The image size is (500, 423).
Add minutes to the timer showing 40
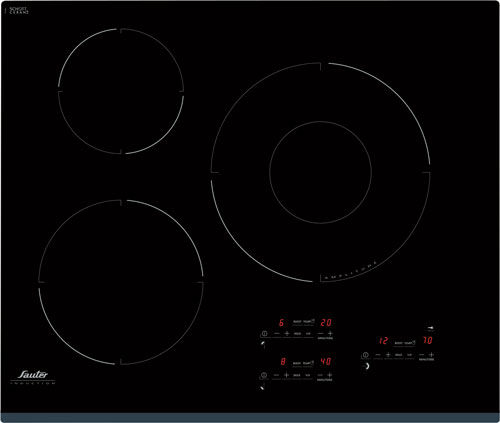tap(330, 375)
